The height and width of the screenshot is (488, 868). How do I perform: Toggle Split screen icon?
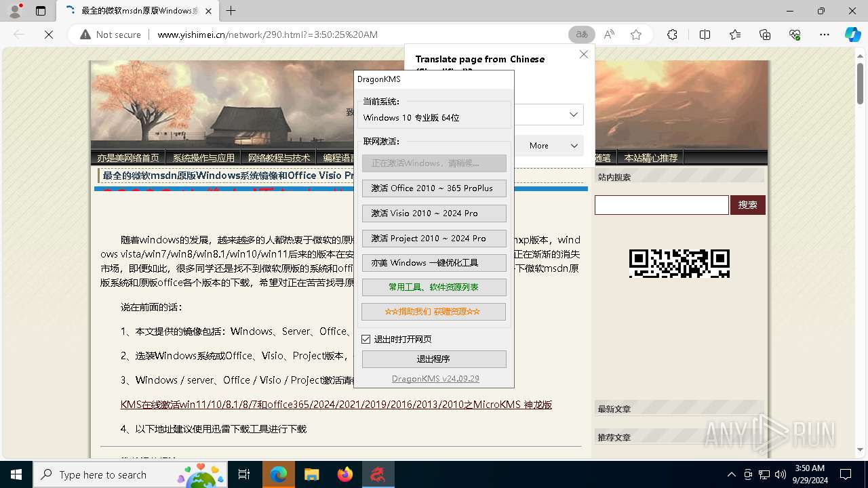pyautogui.click(x=705, y=35)
